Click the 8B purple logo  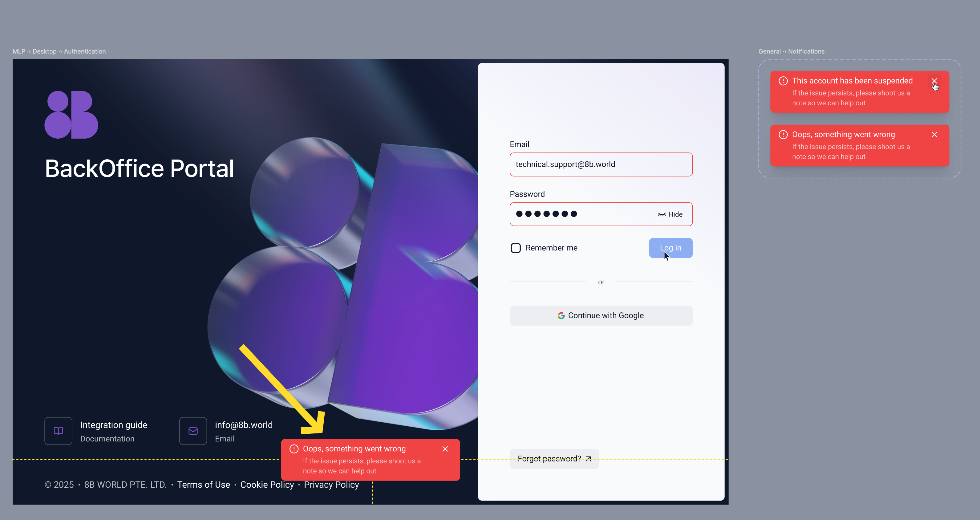click(x=71, y=115)
